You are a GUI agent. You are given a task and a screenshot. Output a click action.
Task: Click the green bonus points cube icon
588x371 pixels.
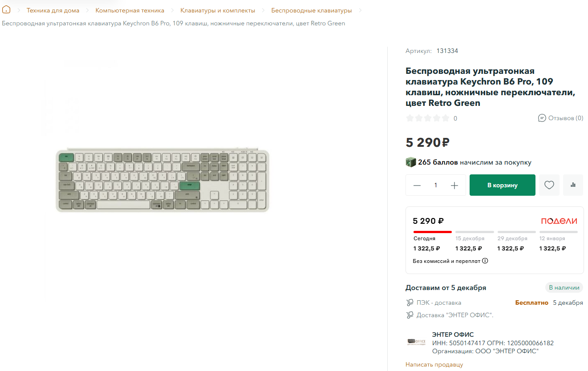click(x=410, y=162)
